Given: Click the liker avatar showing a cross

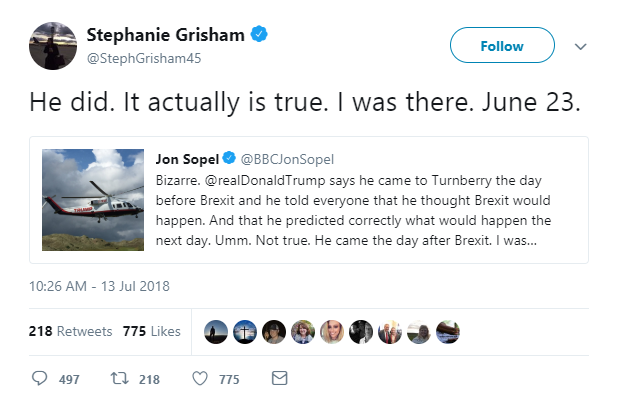Looking at the screenshot, I should point(245,331).
